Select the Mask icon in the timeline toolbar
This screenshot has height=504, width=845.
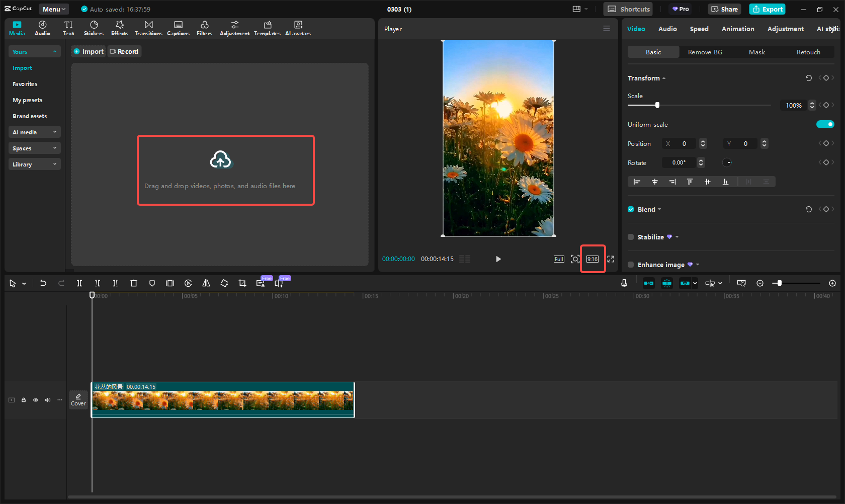click(152, 283)
